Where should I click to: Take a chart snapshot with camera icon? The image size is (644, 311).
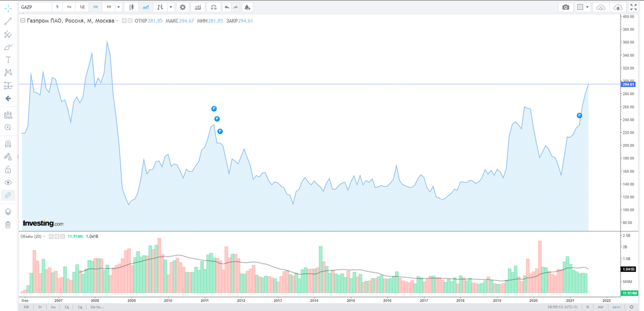coord(566,7)
